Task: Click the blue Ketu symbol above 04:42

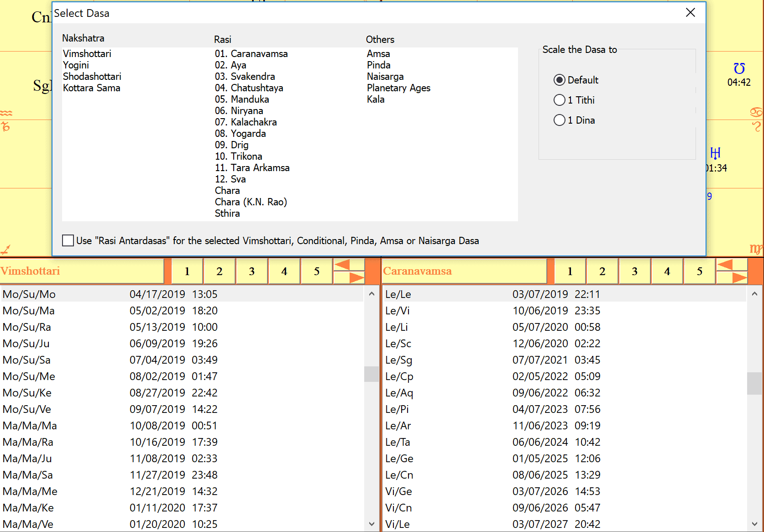Action: pyautogui.click(x=739, y=68)
